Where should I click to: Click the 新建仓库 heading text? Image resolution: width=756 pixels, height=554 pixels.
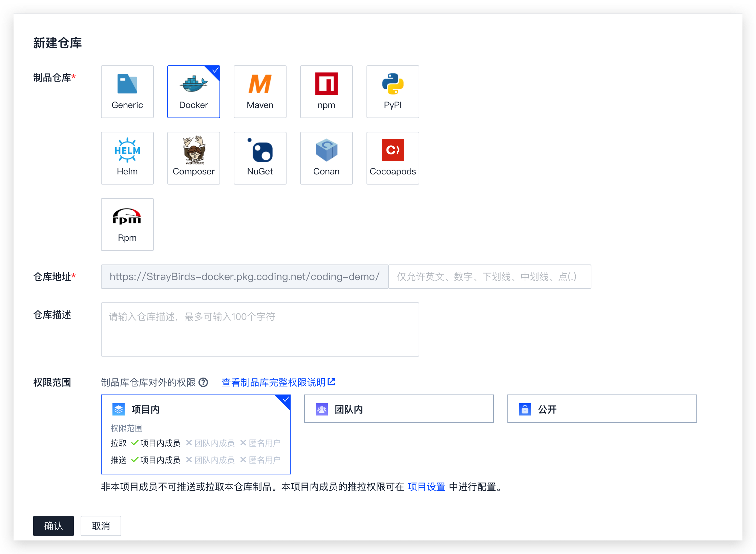click(57, 43)
